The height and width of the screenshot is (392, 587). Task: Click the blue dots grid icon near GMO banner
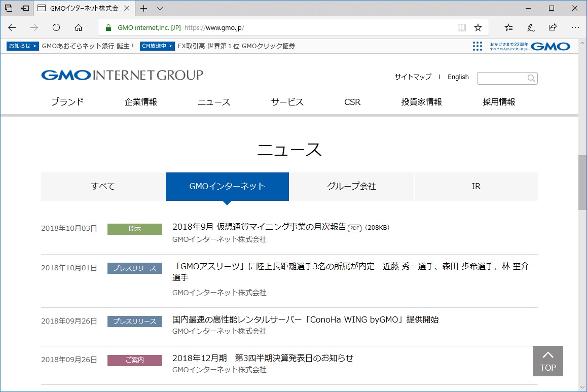coord(477,46)
